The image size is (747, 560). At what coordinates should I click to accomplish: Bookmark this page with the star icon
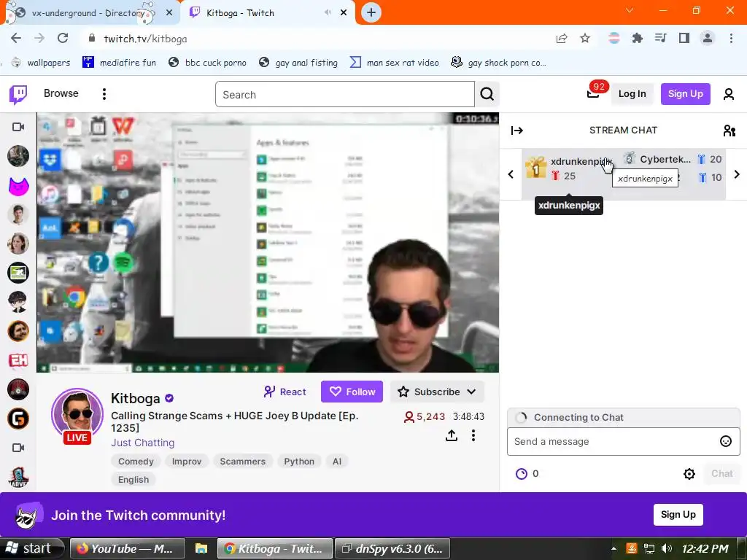[585, 38]
